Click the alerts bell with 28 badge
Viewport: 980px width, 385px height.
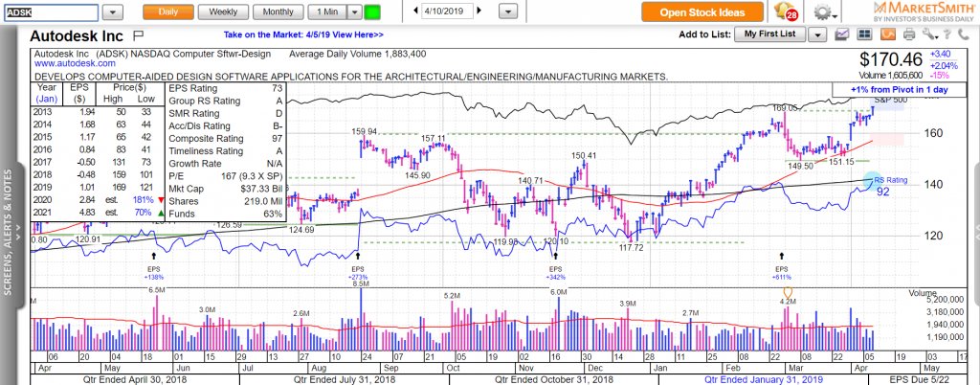[786, 11]
